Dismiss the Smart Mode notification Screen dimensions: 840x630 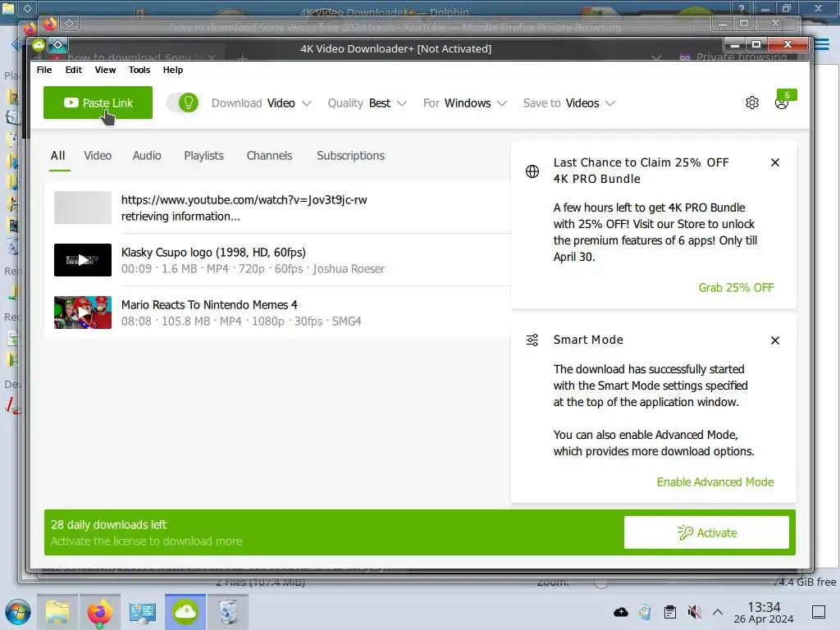(x=774, y=340)
